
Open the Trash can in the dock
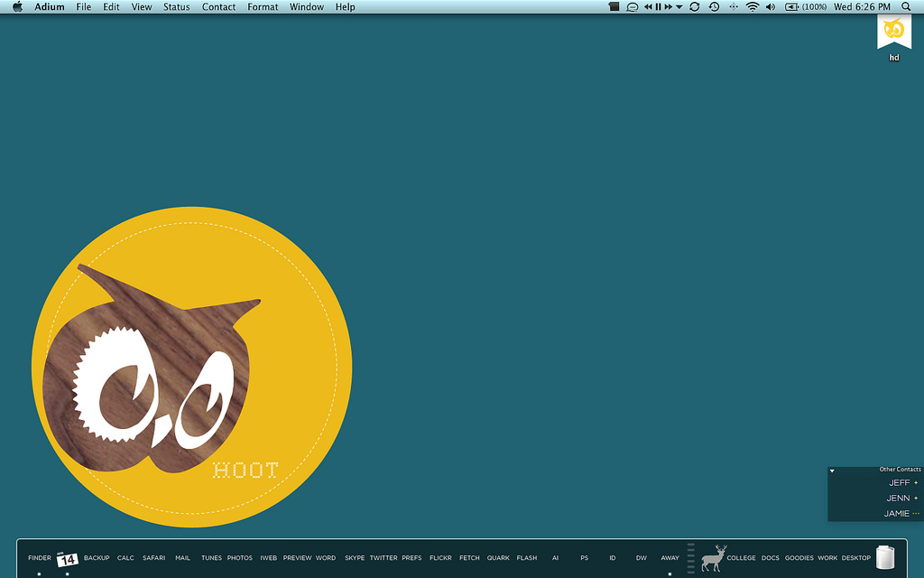pos(885,557)
